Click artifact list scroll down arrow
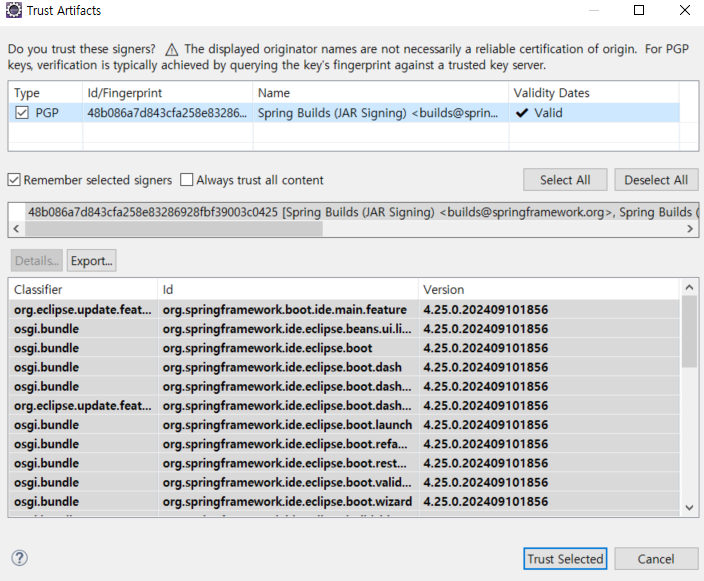This screenshot has height=581, width=704. 690,508
